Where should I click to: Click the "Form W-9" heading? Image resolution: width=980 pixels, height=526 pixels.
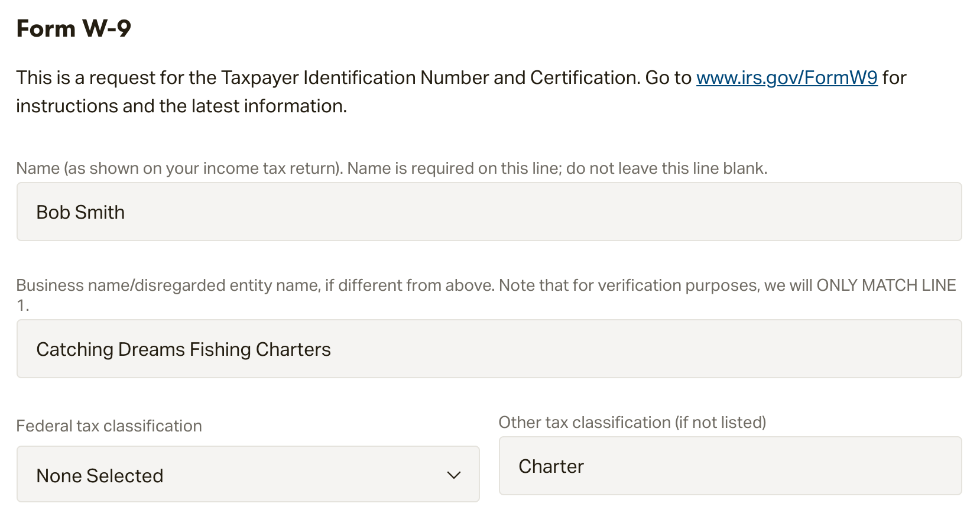click(74, 28)
